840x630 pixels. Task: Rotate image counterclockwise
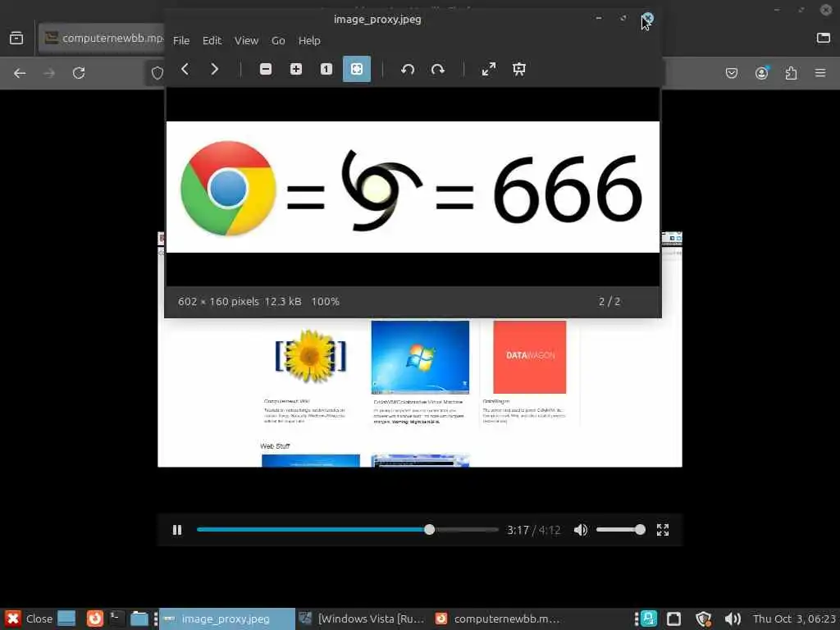pyautogui.click(x=408, y=69)
